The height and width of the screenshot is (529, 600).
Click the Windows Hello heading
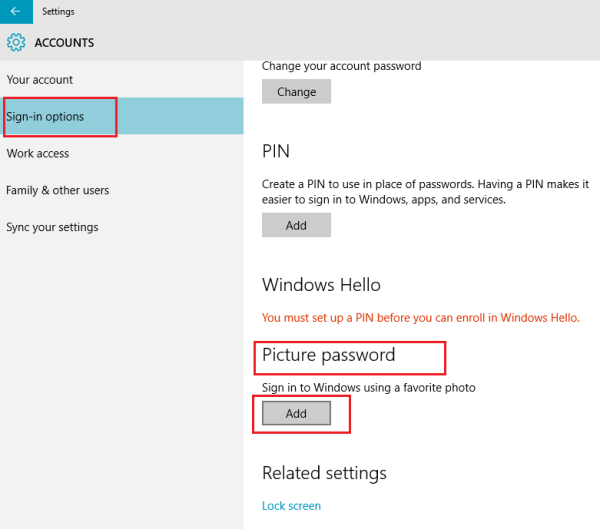[x=321, y=285]
